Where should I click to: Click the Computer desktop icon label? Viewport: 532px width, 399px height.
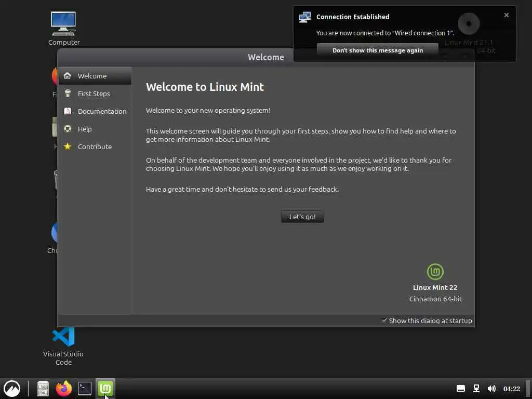point(64,43)
